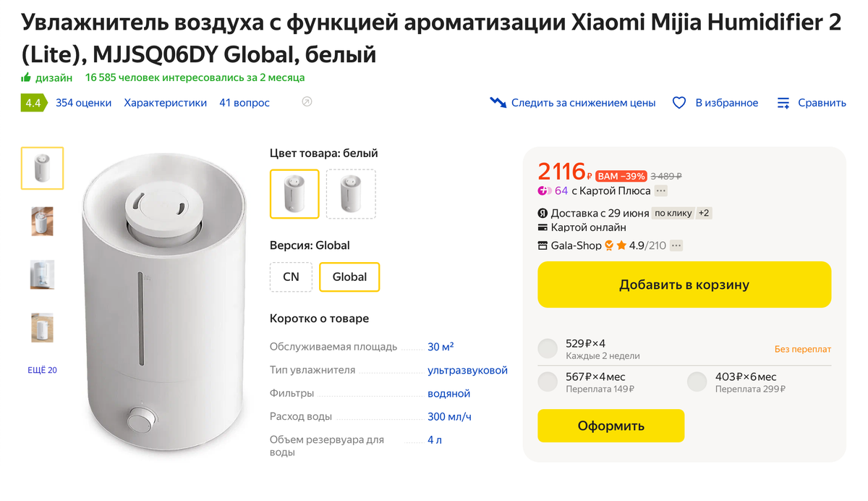Select the Сравнить comparison icon
The height and width of the screenshot is (501, 868).
pos(783,103)
